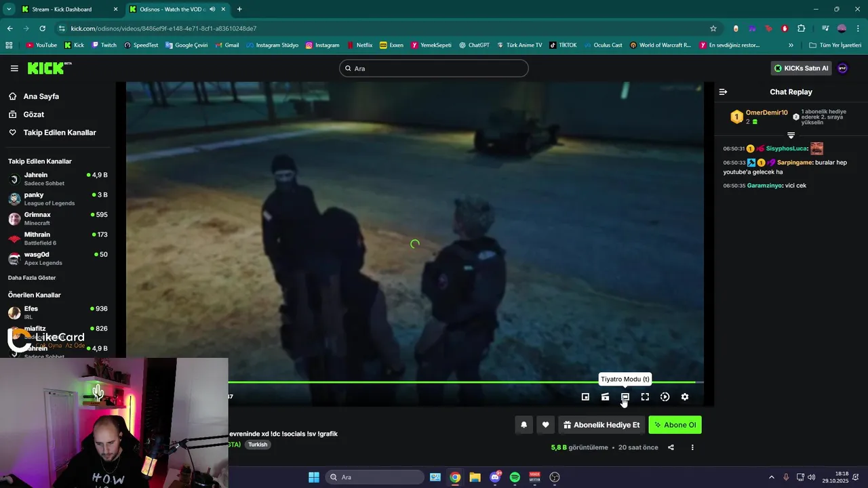Open Google apps grid in bookmarks bar
Screen dimensions: 868x488
pos(9,45)
